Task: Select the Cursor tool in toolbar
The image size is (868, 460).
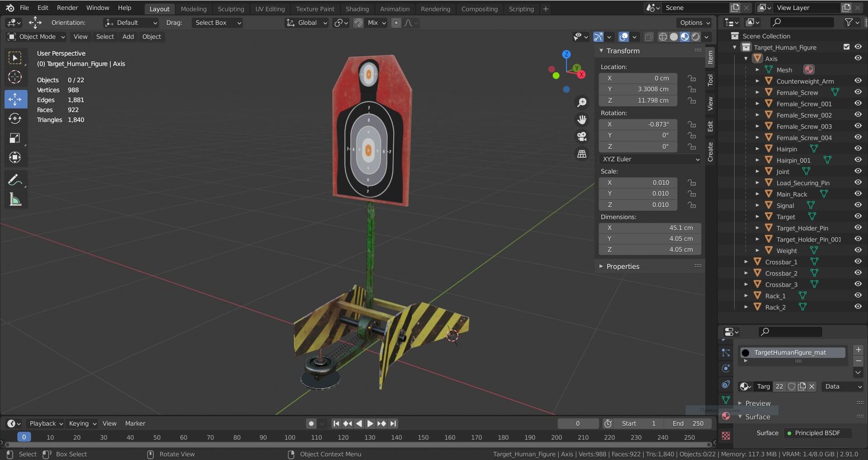Action: 15,77
